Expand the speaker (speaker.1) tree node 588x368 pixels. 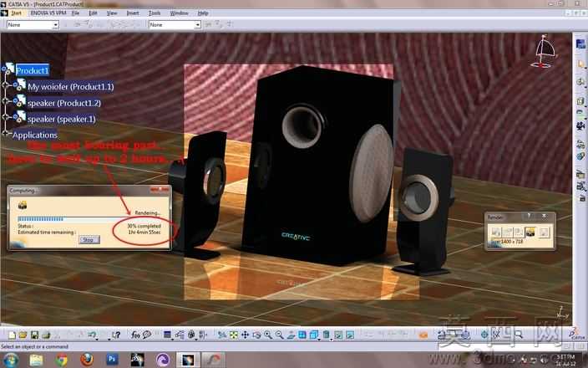click(x=5, y=117)
